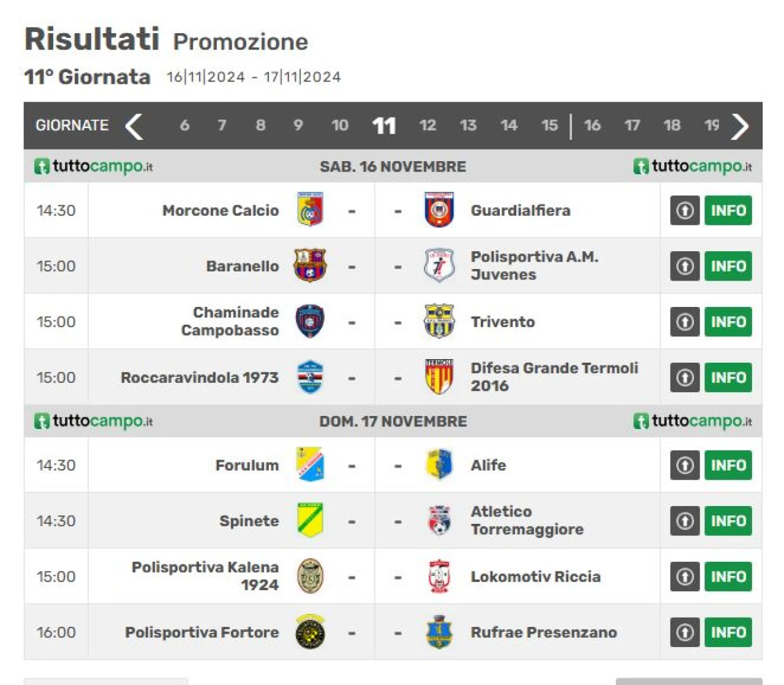
Task: Open INFO for Baranello vs Juvenes match
Action: 728,267
